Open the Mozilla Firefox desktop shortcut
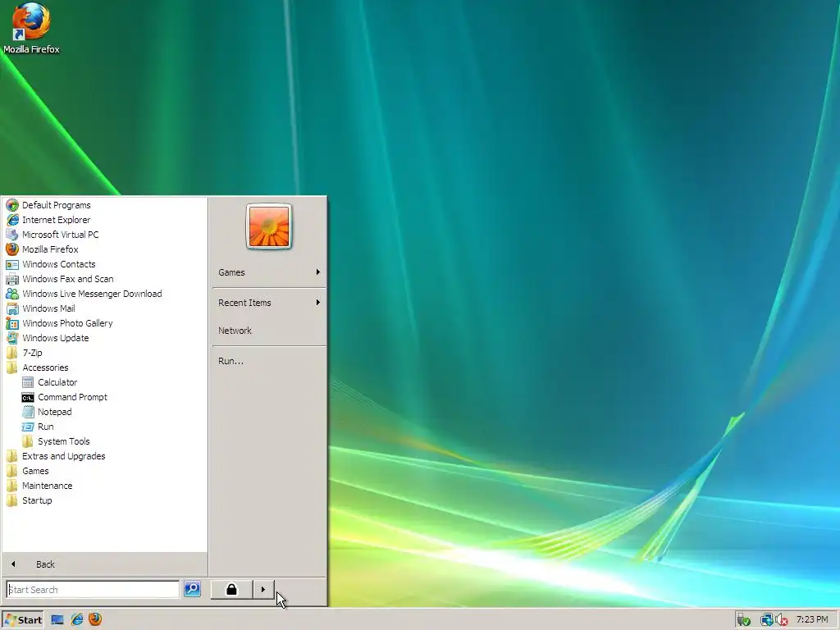The height and width of the screenshot is (630, 840). click(x=31, y=28)
